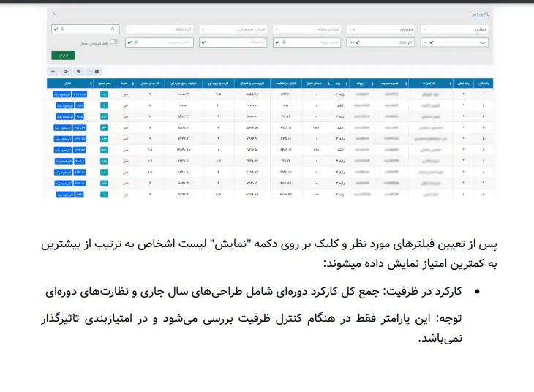Click the نام/شرکت input field
The image size is (534, 392).
tap(233, 42)
